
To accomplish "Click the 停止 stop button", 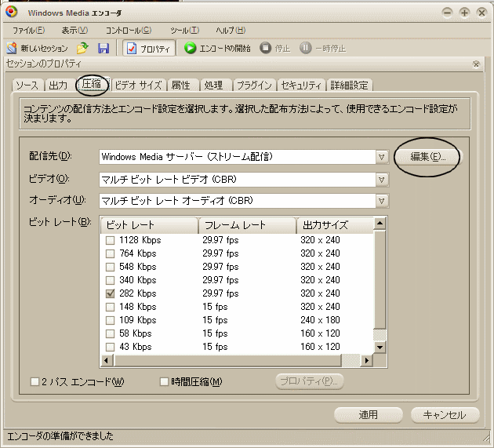I will (274, 48).
